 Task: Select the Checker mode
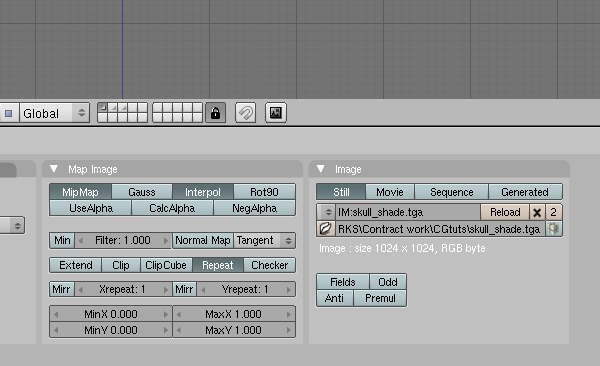[x=269, y=265]
